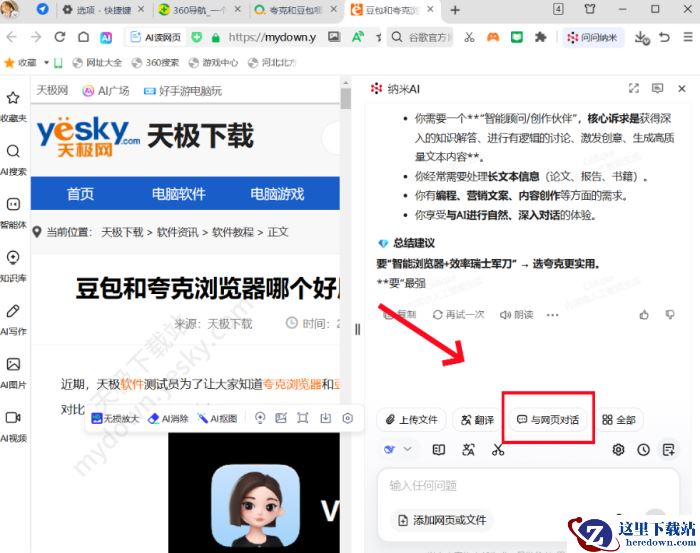
Task: Select the 电脑游戏 navigation menu item
Action: pyautogui.click(x=277, y=194)
